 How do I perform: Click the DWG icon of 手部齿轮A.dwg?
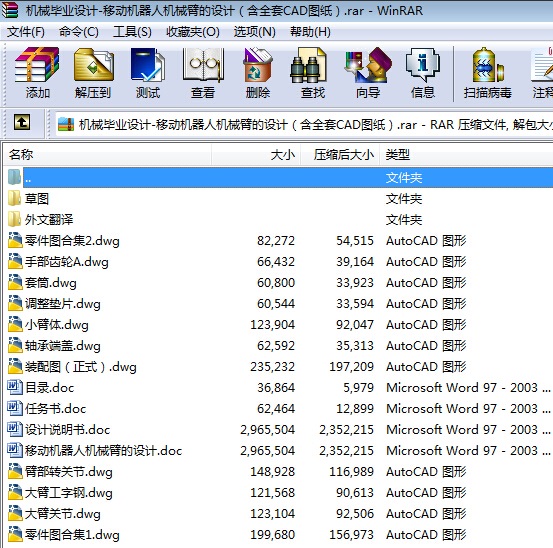[x=15, y=261]
